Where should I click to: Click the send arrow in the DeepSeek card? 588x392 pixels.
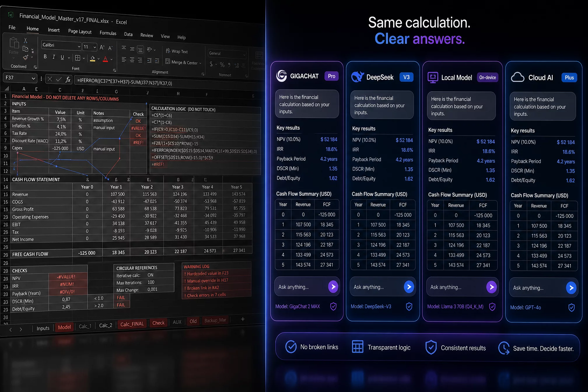[409, 287]
